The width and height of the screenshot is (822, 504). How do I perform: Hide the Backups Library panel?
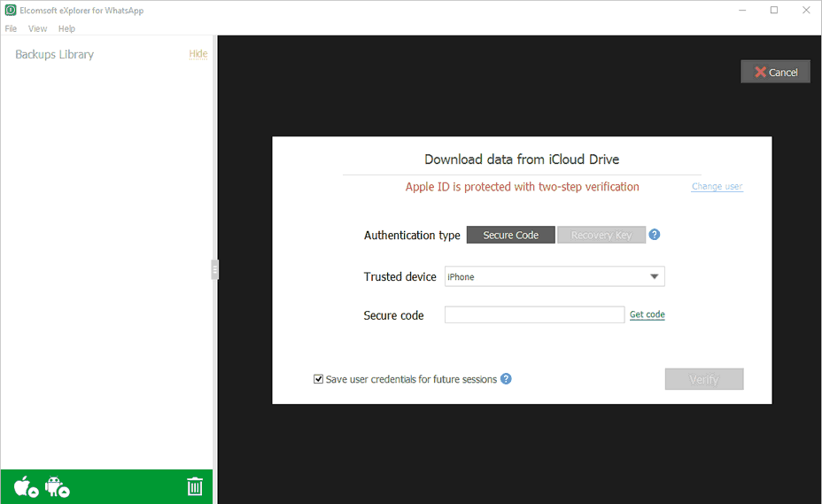click(198, 53)
